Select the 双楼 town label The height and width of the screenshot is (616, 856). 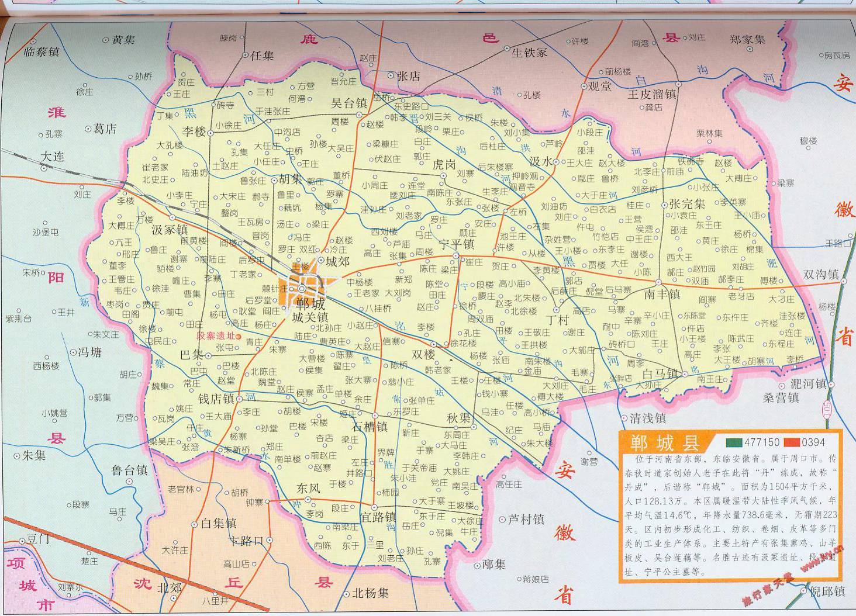pos(423,354)
